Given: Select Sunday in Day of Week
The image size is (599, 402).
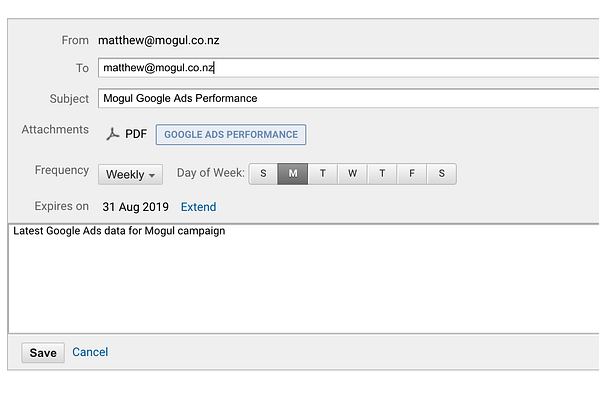Looking at the screenshot, I should tap(263, 174).
